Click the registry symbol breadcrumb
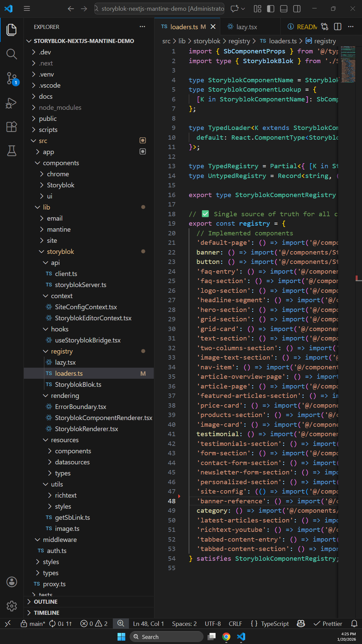 pos(321,41)
